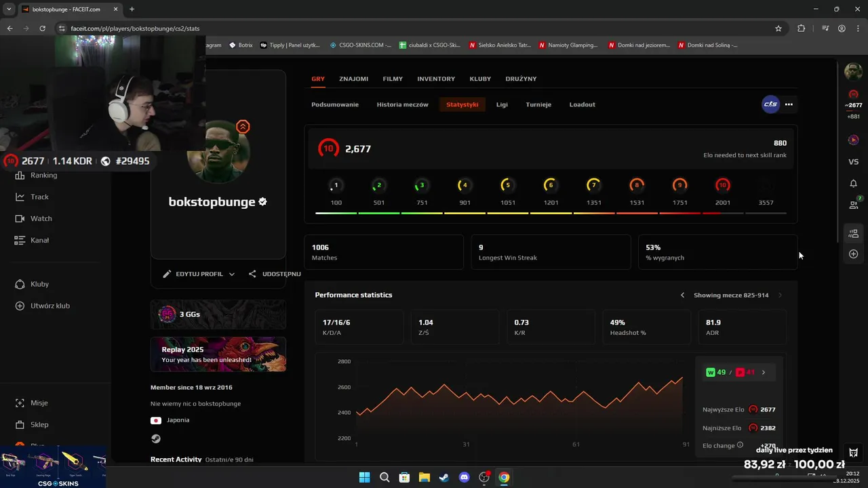Open File Explorer from the taskbar
868x488 pixels.
[424, 477]
